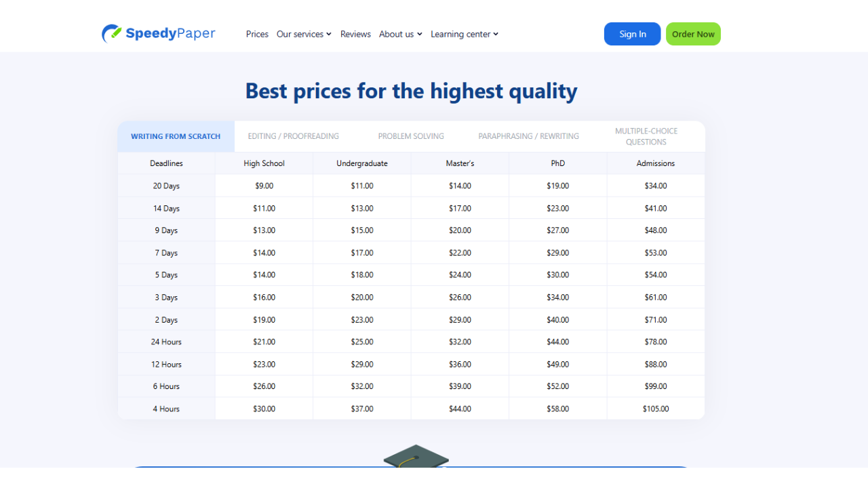The width and height of the screenshot is (868, 488).
Task: Click the graduation cap icon
Action: (x=416, y=456)
